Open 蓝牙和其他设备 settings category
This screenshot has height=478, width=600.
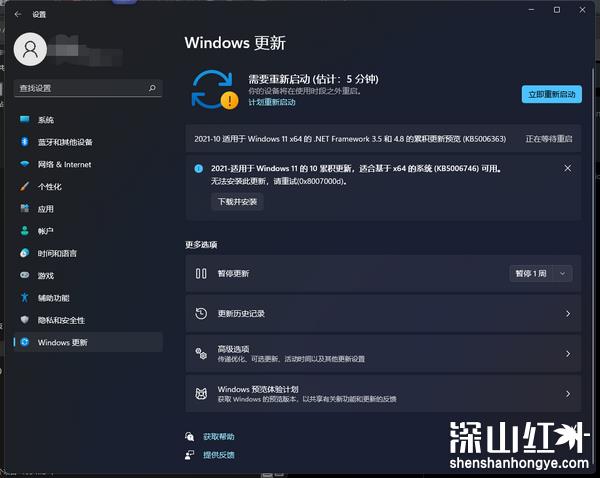(88, 142)
